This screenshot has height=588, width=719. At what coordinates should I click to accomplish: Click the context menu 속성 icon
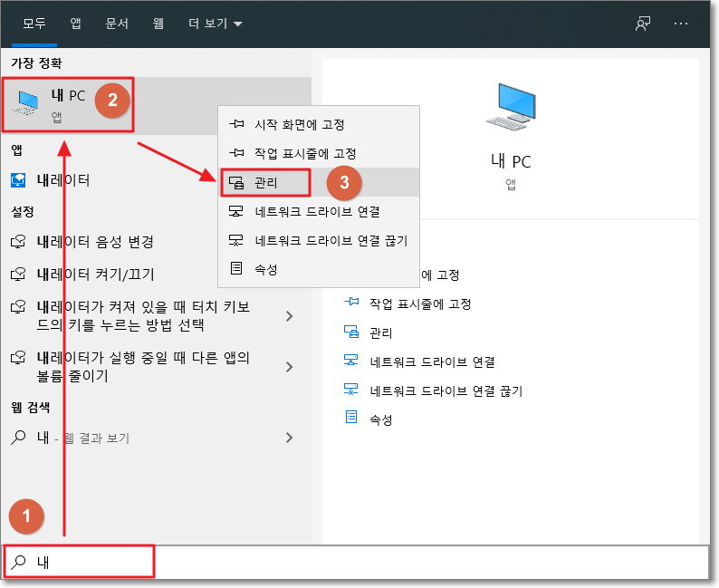(236, 268)
